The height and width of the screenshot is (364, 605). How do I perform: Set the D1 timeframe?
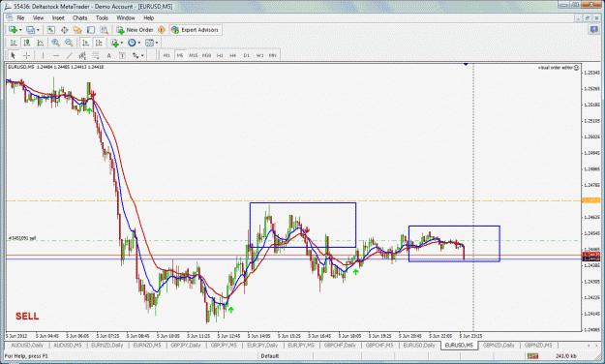point(247,55)
